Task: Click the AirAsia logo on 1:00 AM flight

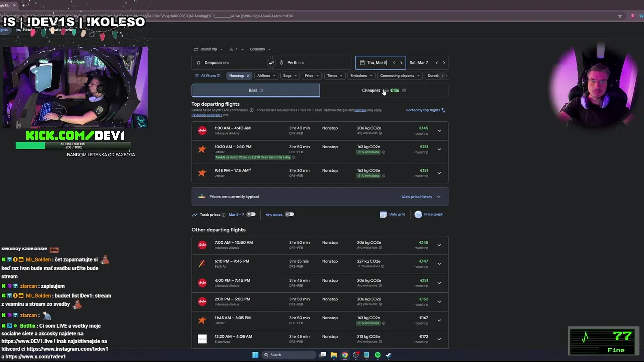Action: (202, 130)
